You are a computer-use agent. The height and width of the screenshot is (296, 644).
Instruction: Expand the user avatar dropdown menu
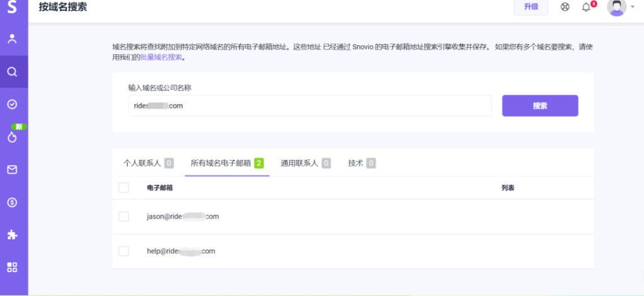point(620,8)
